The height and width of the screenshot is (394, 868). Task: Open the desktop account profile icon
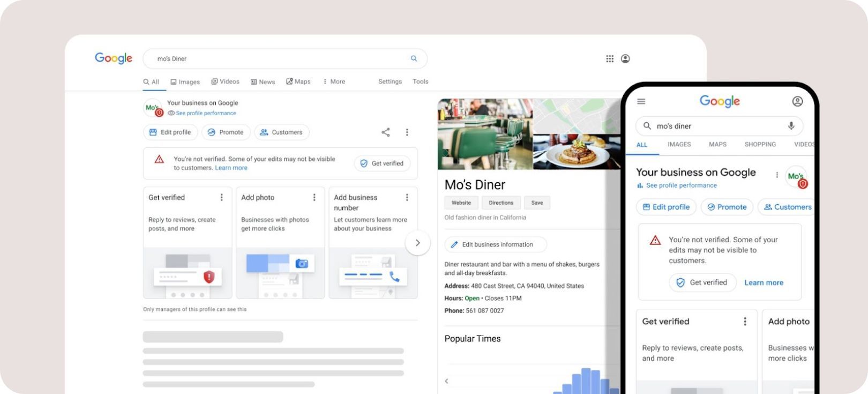(625, 58)
